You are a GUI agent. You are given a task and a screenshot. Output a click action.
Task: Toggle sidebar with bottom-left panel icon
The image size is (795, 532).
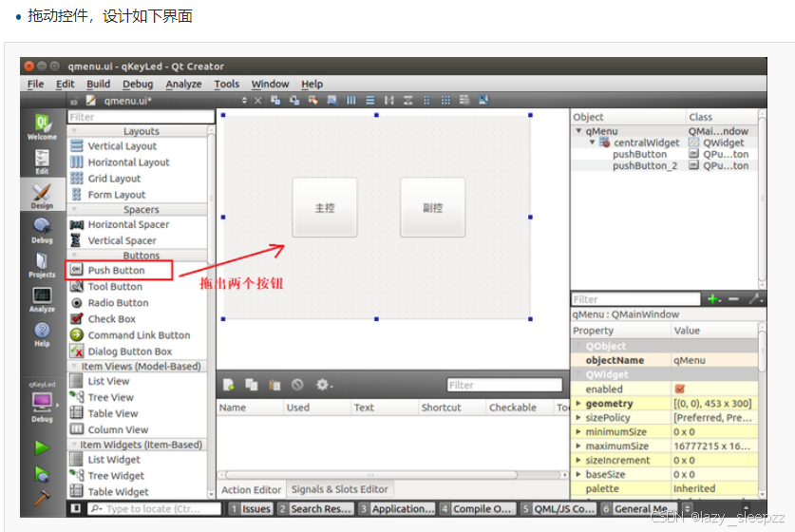coord(76,508)
